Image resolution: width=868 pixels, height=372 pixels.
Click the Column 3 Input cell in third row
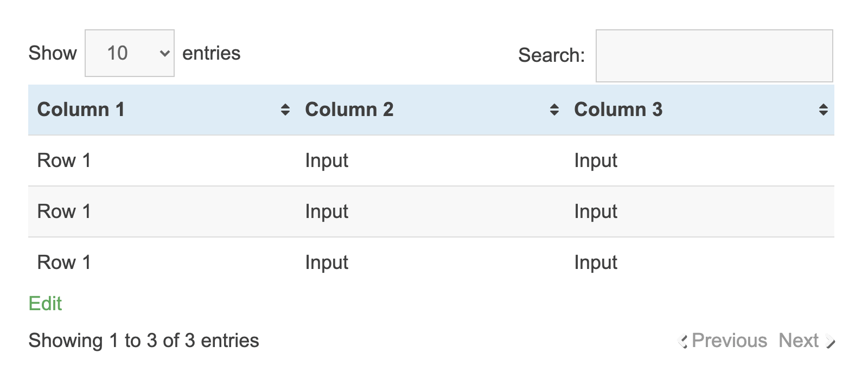pyautogui.click(x=596, y=262)
